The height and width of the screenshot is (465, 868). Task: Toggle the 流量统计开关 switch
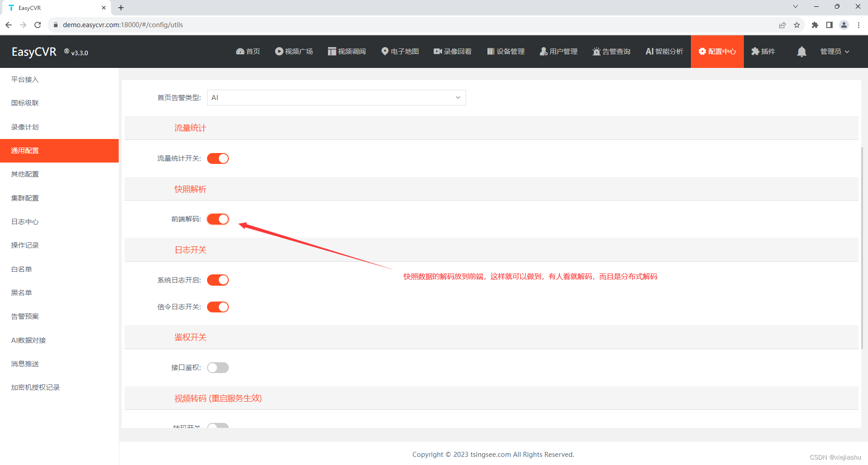pyautogui.click(x=218, y=158)
